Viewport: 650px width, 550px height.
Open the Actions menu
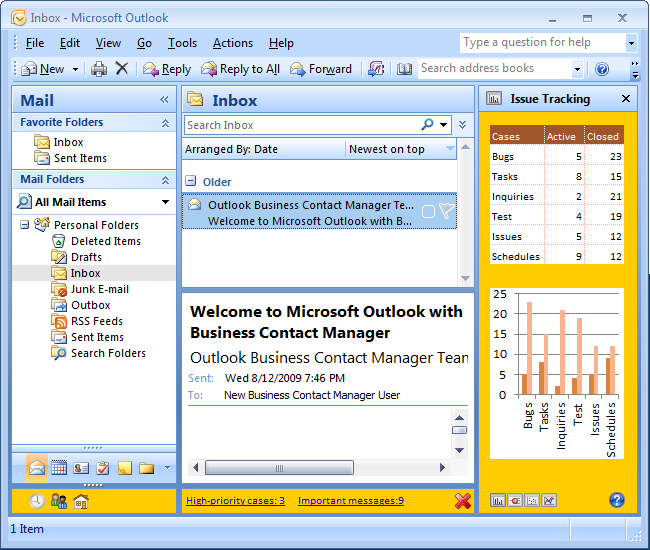(x=233, y=43)
